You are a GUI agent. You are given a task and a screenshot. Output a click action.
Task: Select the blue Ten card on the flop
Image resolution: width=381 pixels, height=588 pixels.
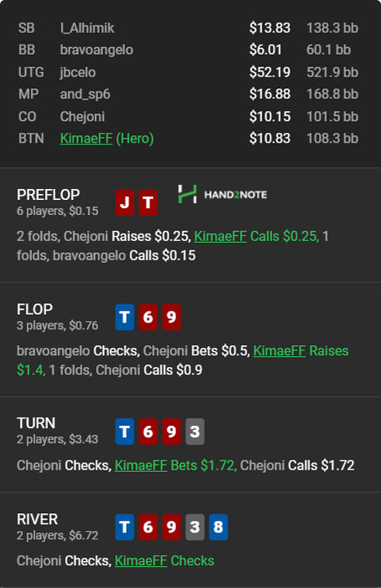(x=125, y=317)
